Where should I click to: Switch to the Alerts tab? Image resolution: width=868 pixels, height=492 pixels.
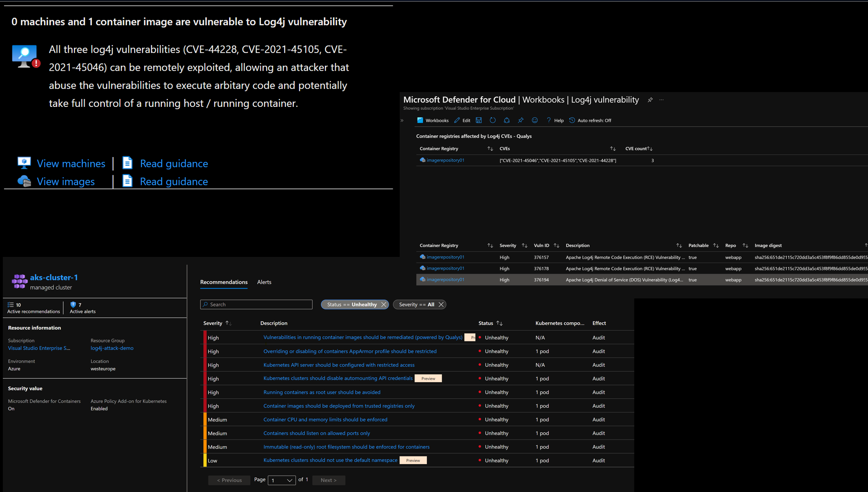coord(264,282)
